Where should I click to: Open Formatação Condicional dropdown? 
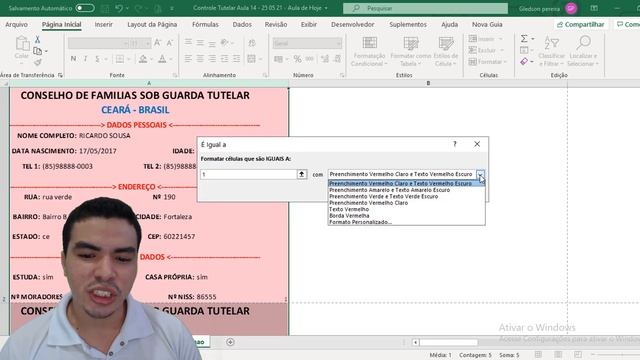(369, 51)
